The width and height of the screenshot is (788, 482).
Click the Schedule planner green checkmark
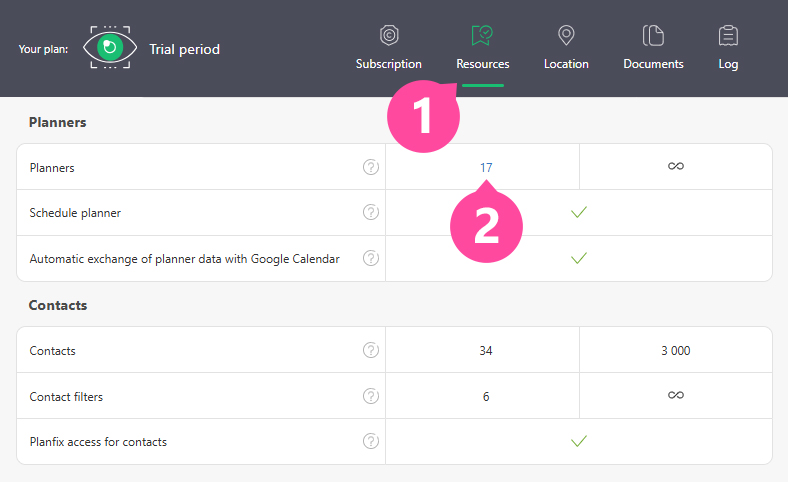coord(579,212)
